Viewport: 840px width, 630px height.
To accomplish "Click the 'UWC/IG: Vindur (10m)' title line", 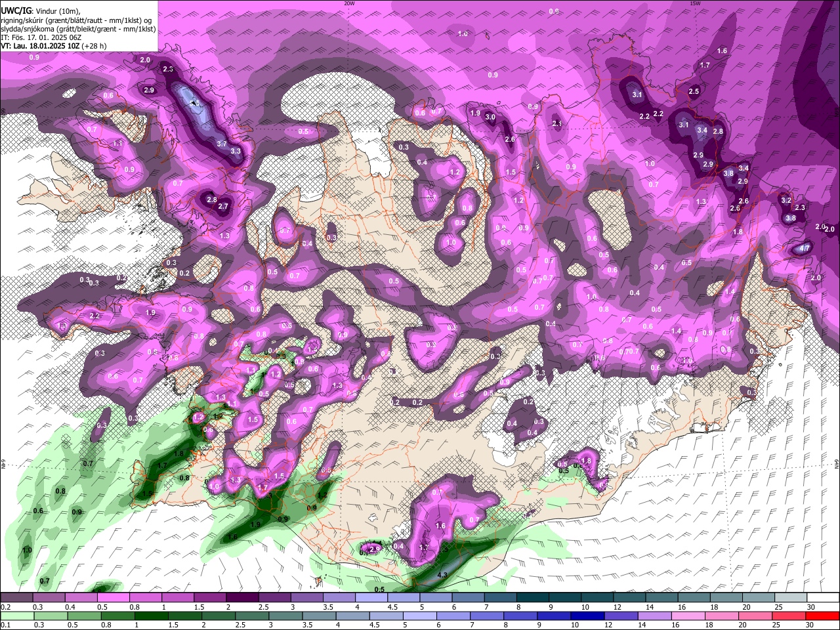I will pos(39,10).
